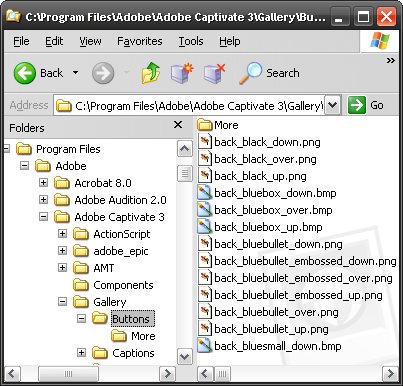Select the More subfolder in tree
The image size is (403, 386).
[143, 336]
